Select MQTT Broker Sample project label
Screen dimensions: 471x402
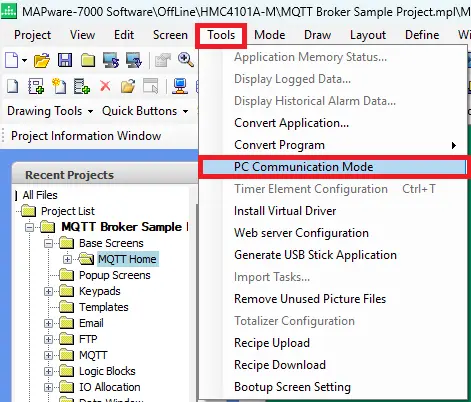pos(125,227)
